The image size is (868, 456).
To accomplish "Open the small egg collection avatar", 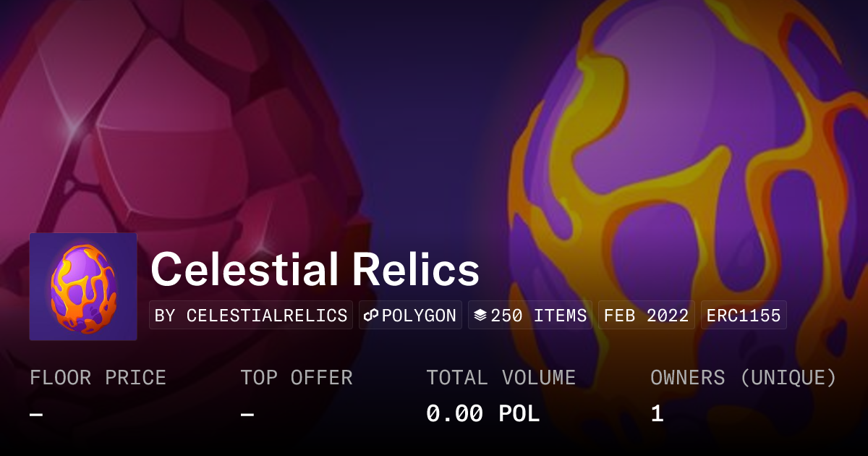I will [83, 287].
